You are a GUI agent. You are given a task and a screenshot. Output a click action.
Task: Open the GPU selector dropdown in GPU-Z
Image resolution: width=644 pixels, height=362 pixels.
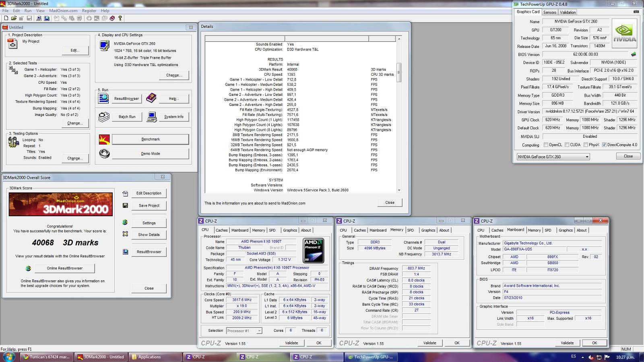click(x=553, y=157)
